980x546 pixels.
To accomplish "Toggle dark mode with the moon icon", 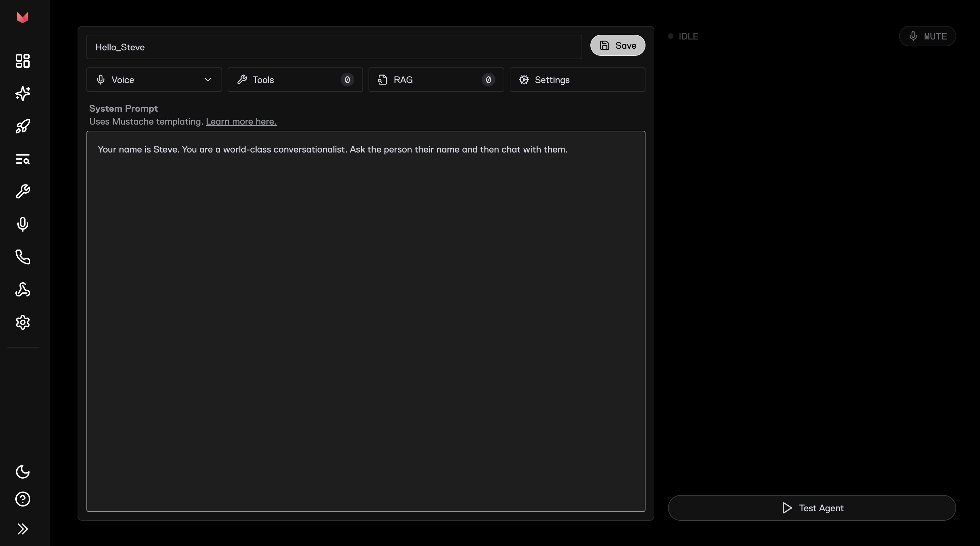I will 23,472.
